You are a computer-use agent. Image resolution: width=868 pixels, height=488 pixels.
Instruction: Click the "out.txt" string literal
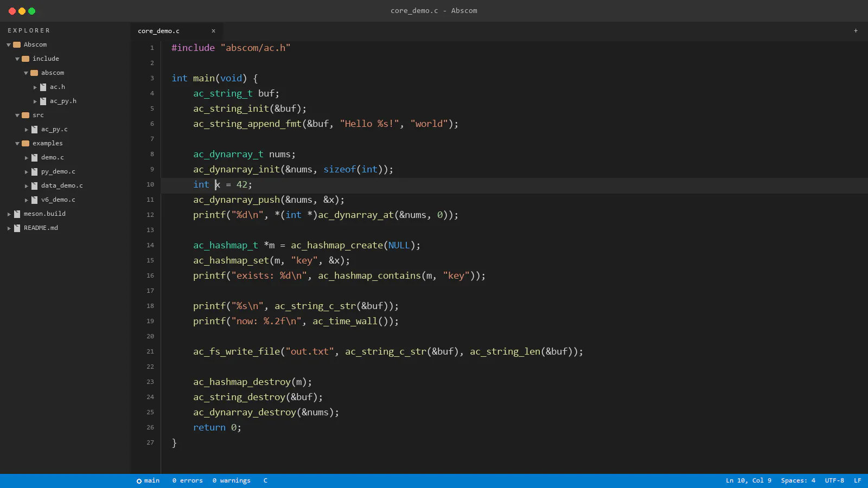click(310, 351)
